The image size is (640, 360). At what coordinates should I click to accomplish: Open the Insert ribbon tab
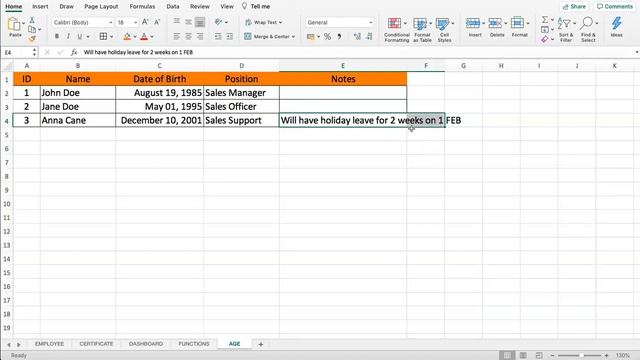tap(40, 7)
